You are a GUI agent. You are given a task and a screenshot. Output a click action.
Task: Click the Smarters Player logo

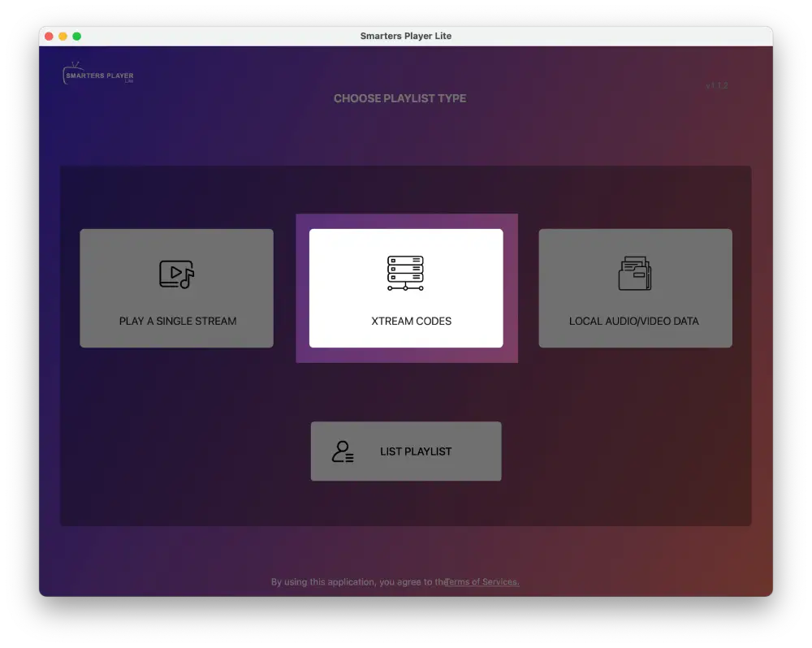point(98,74)
